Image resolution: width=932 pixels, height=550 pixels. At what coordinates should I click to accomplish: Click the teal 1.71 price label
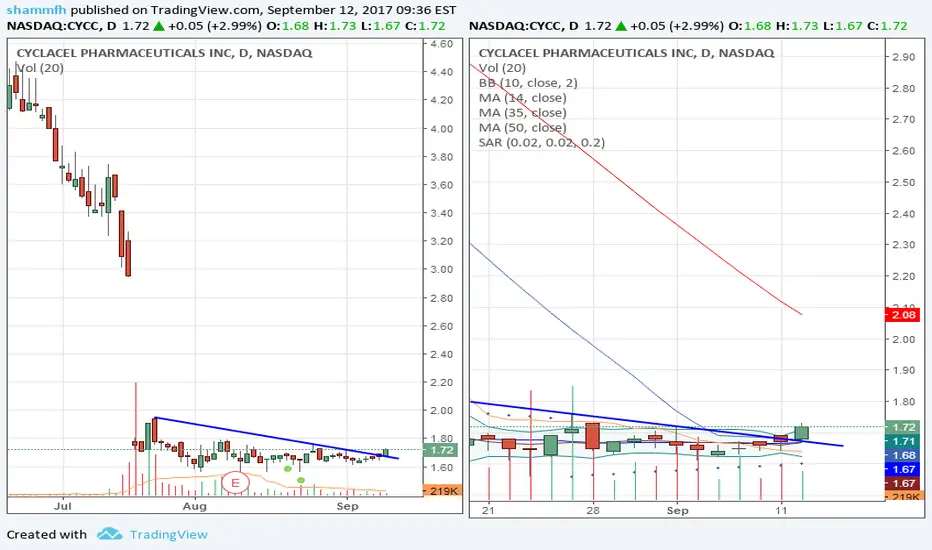pyautogui.click(x=902, y=441)
